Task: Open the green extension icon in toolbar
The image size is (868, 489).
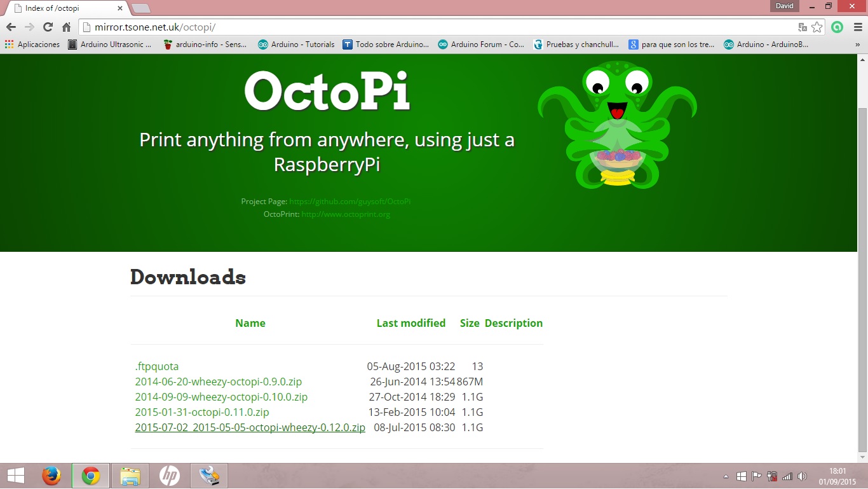Action: [x=837, y=27]
